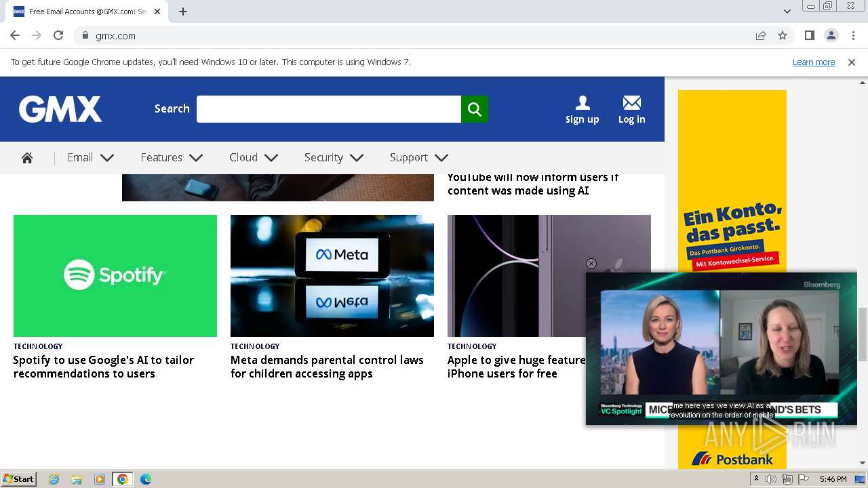868x488 pixels.
Task: Click the site lock icon in address bar
Action: [85, 36]
